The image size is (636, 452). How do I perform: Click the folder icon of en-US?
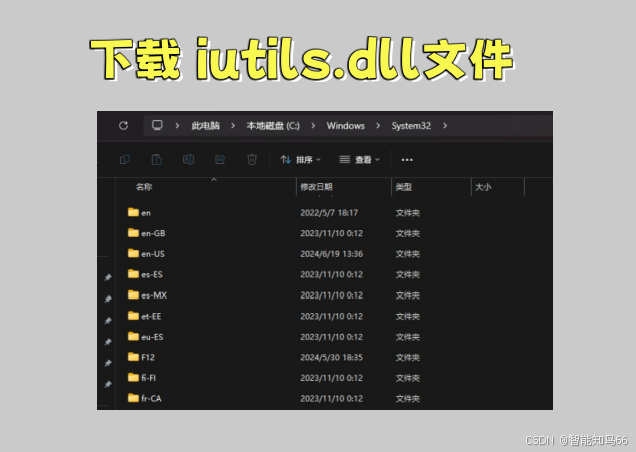133,253
